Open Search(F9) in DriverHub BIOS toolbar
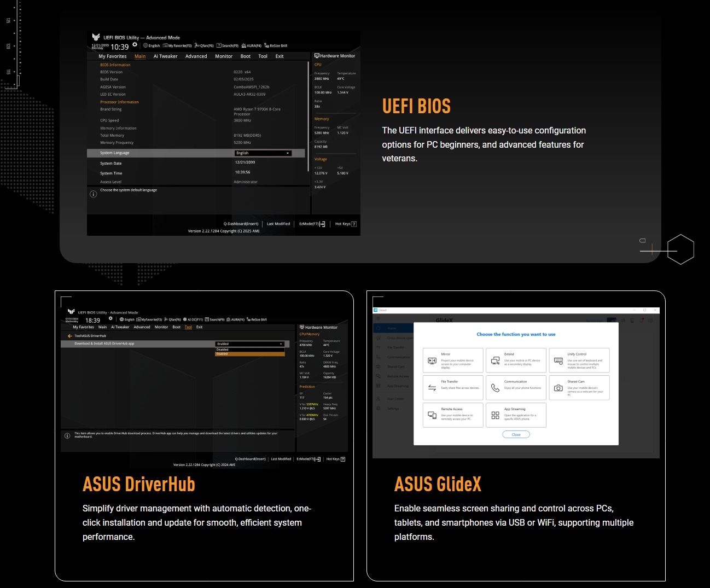 pos(215,319)
